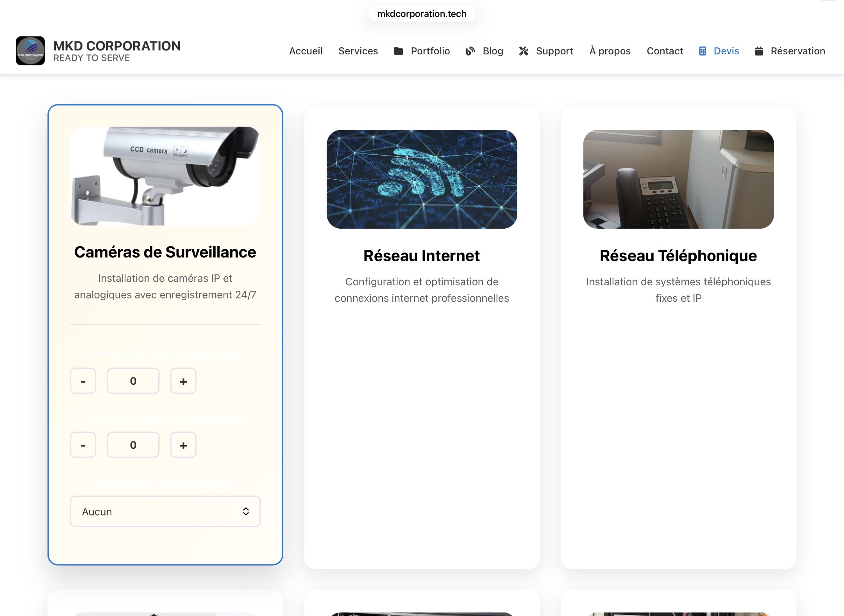Click the MKD CORPORATION brand name

point(117,46)
